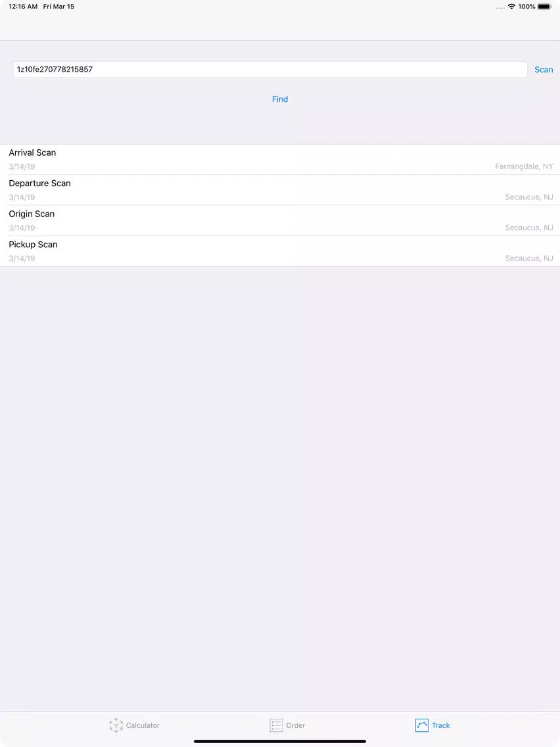Tap the battery indicator icon
The height and width of the screenshot is (747, 560).
[545, 7]
